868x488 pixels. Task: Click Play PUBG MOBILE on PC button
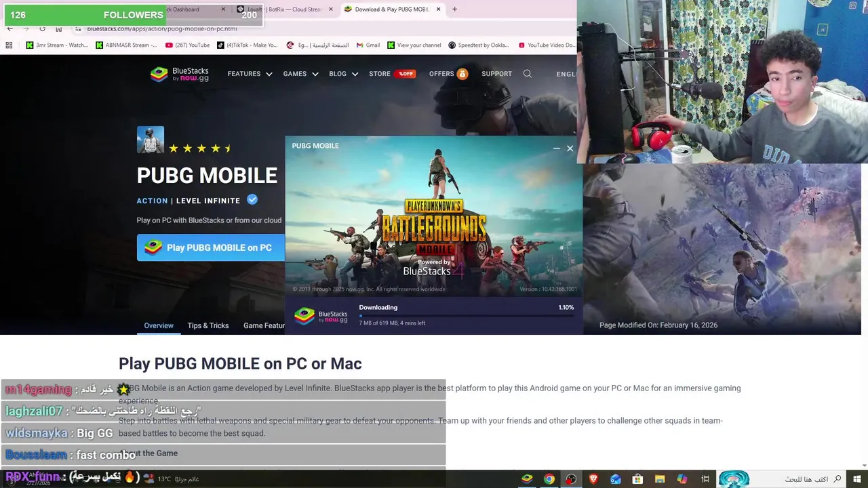[211, 247]
